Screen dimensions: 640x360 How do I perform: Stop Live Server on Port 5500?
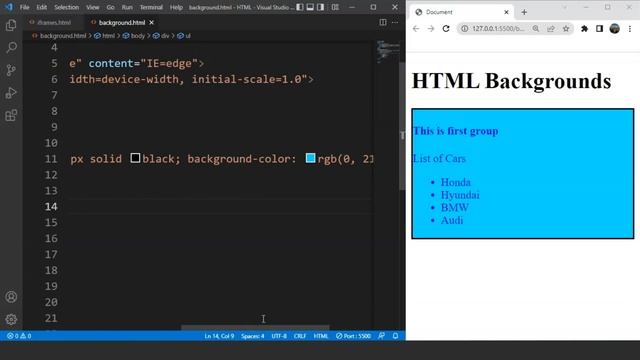(353, 336)
